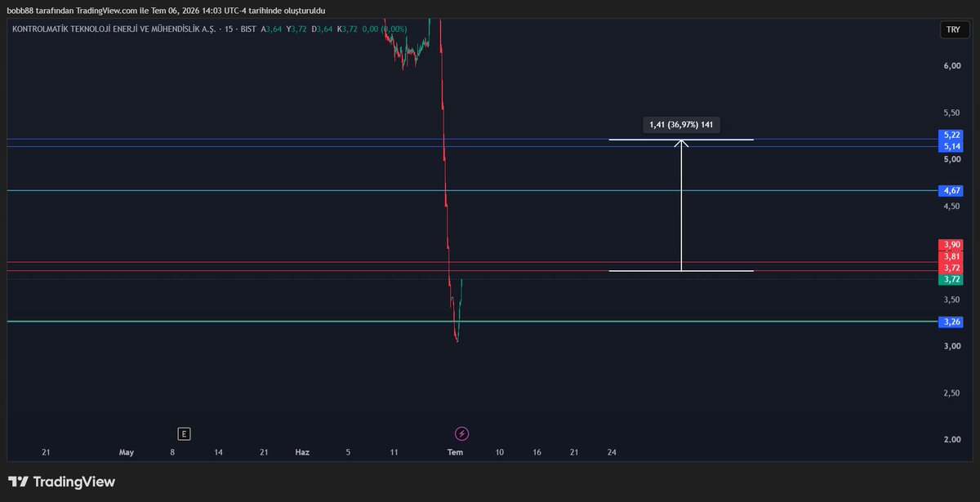Click the 4,50 price axis value

[952, 207]
